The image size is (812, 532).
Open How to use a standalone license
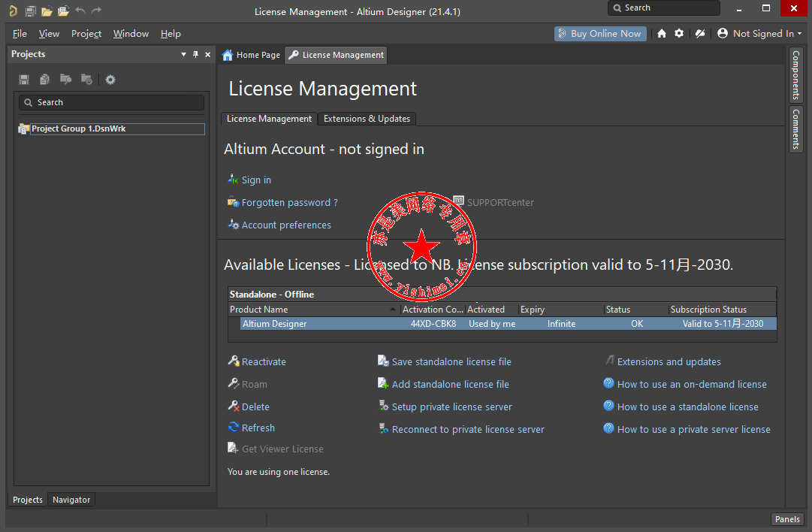(688, 407)
